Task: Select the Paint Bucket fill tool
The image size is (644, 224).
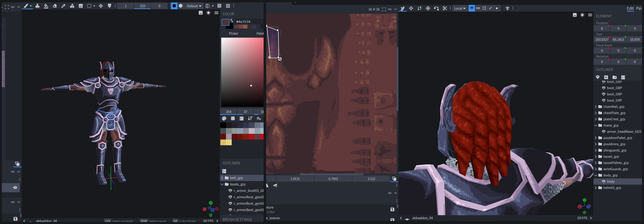Action: (x=46, y=6)
